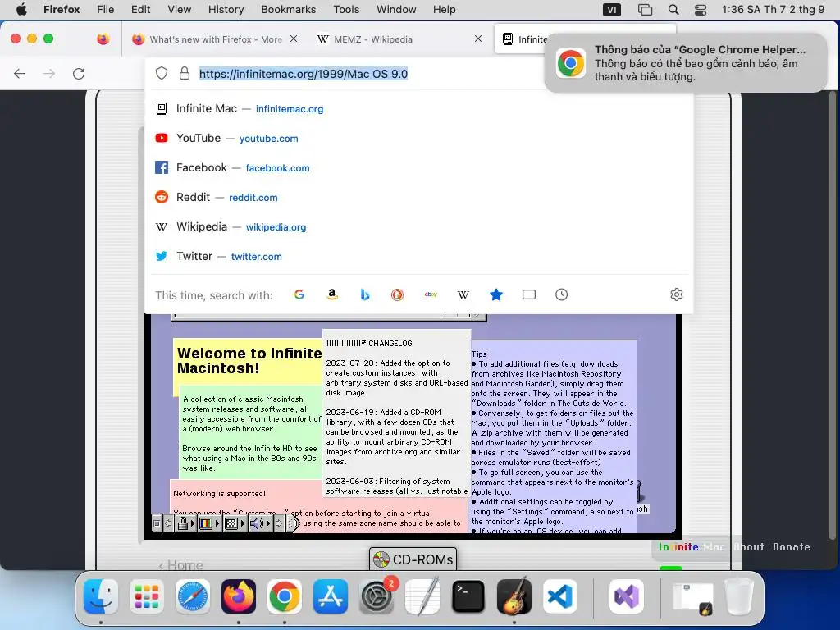The width and height of the screenshot is (840, 630).
Task: Open the purple Visual Studio Dock icon
Action: pos(627,596)
